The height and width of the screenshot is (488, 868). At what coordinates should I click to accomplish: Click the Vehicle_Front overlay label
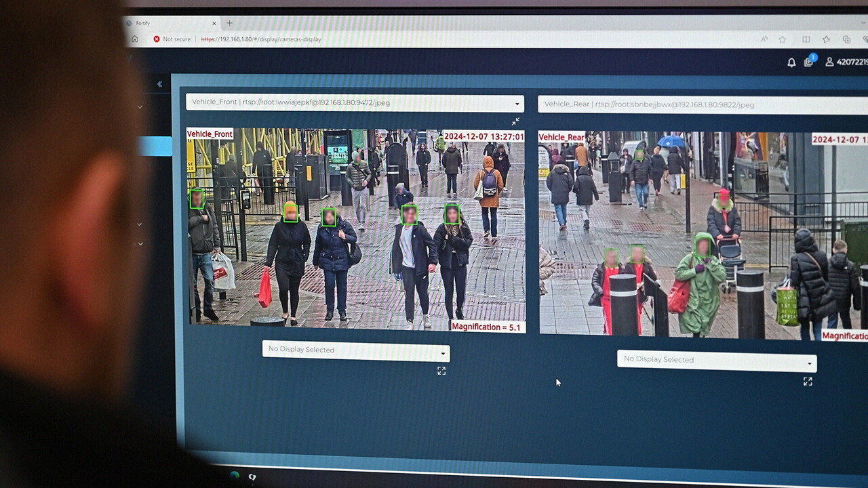[x=210, y=134]
